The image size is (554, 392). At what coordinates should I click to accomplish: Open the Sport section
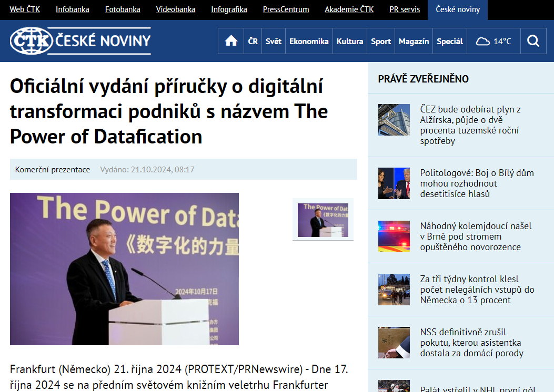pos(381,41)
